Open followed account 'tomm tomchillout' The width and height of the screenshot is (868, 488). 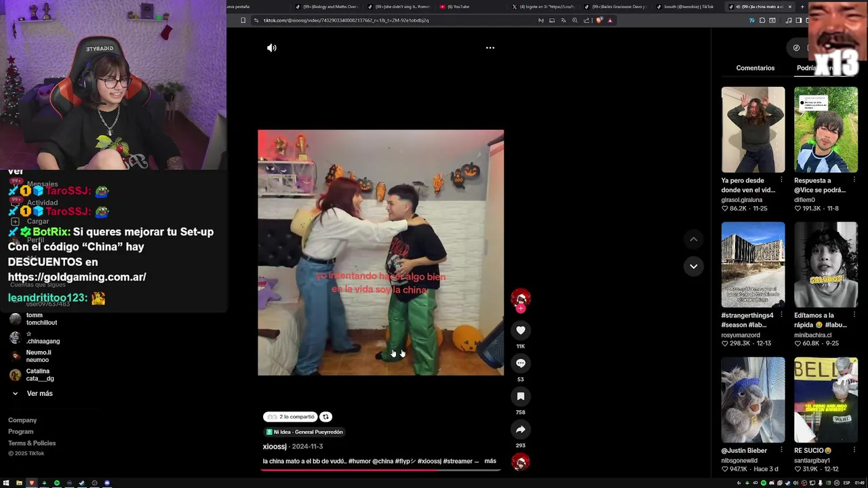point(34,319)
